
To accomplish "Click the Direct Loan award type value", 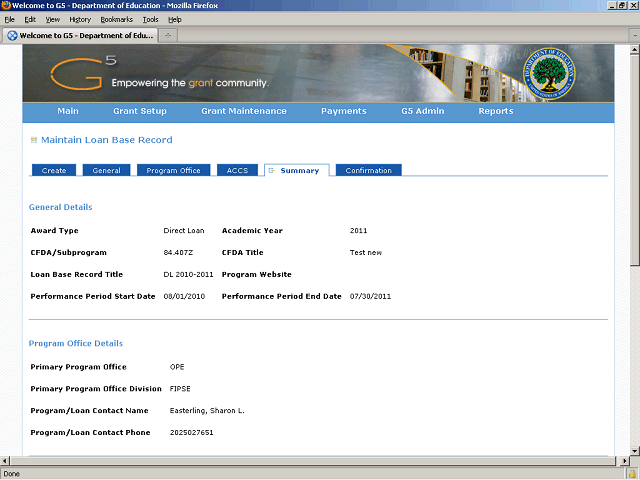I will pos(184,231).
